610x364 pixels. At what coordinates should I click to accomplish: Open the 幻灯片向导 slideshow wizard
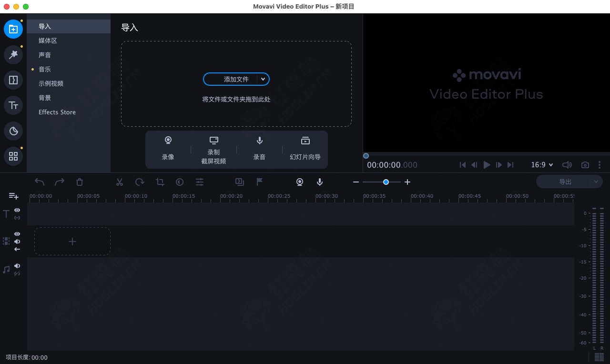pyautogui.click(x=305, y=149)
